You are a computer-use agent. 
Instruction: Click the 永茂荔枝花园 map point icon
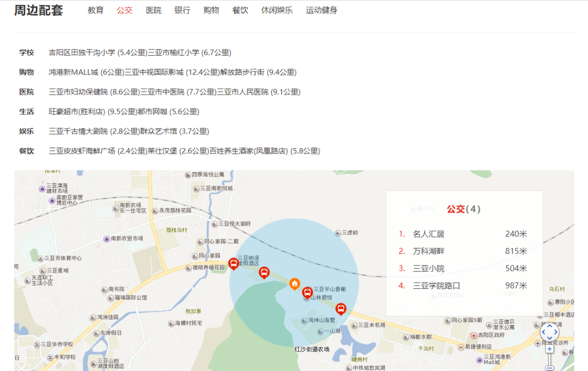pos(155,211)
